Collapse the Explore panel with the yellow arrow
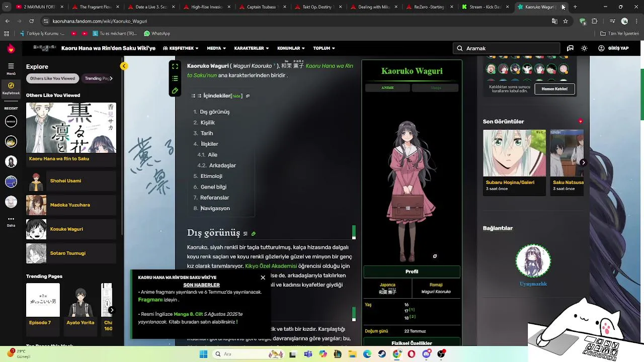644x362 pixels. pos(124,66)
